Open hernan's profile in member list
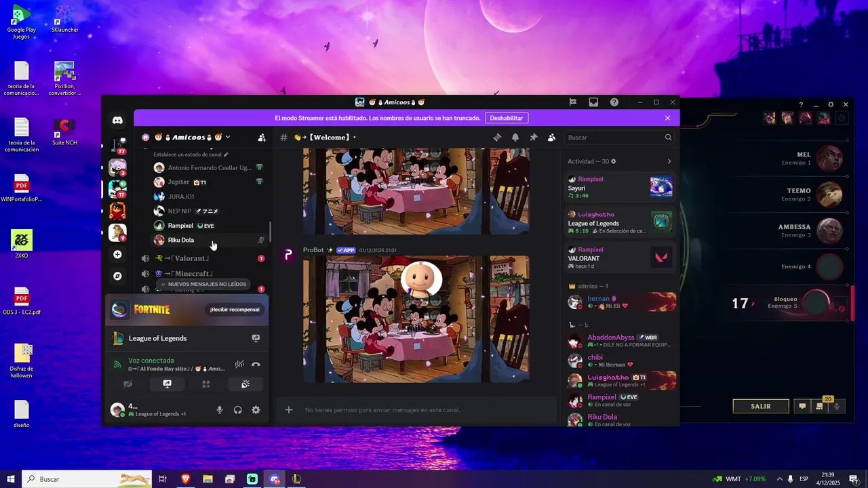The width and height of the screenshot is (868, 488). (620, 302)
